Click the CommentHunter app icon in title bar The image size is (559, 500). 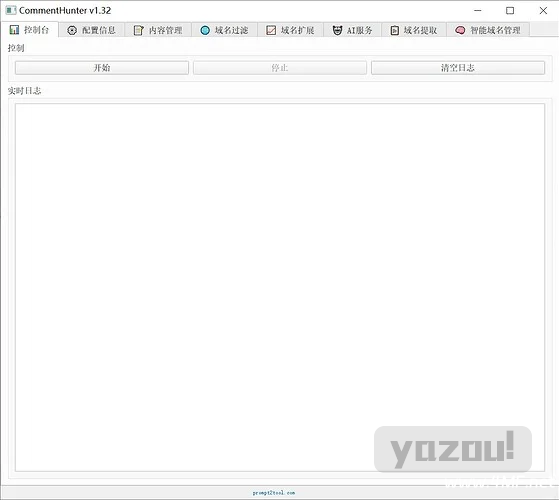click(x=11, y=10)
